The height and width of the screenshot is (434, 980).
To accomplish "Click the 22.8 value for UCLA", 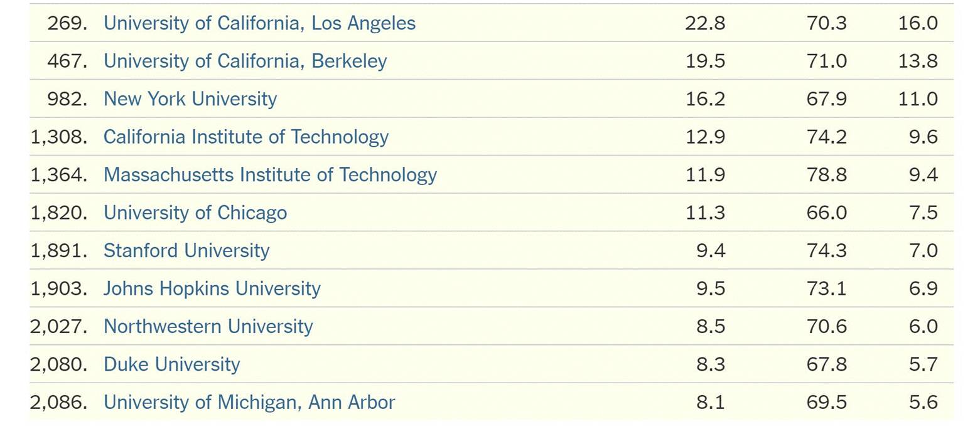I will (x=704, y=23).
